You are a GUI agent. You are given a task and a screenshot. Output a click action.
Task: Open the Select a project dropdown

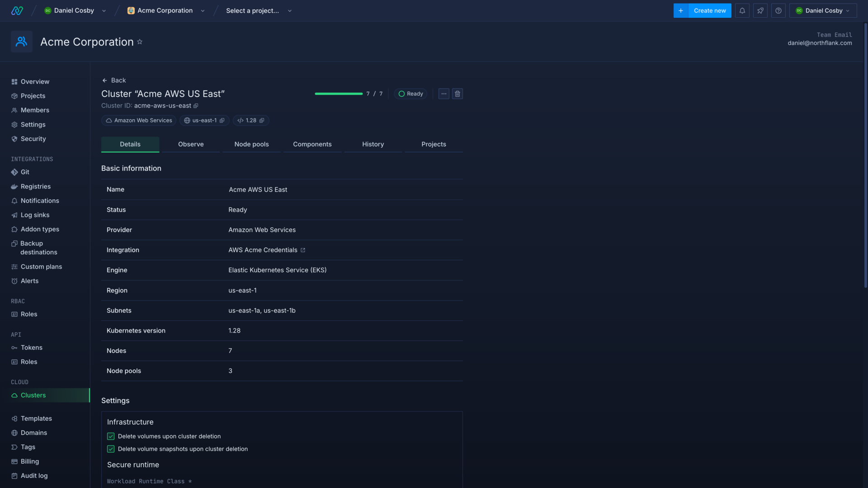[259, 10]
